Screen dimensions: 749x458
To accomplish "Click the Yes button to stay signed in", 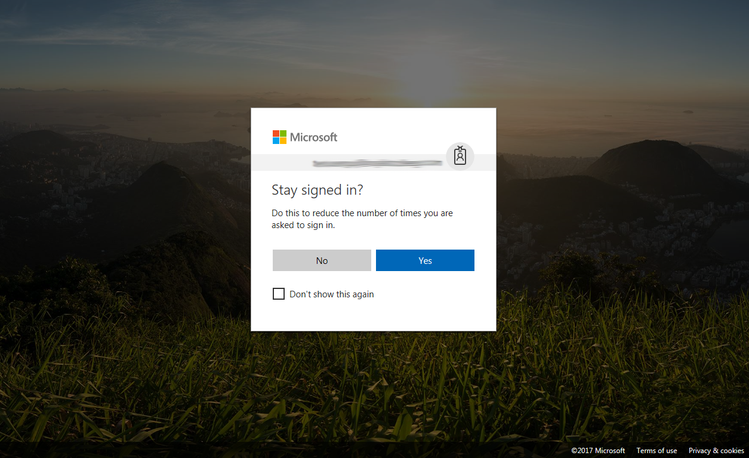I will pyautogui.click(x=425, y=260).
